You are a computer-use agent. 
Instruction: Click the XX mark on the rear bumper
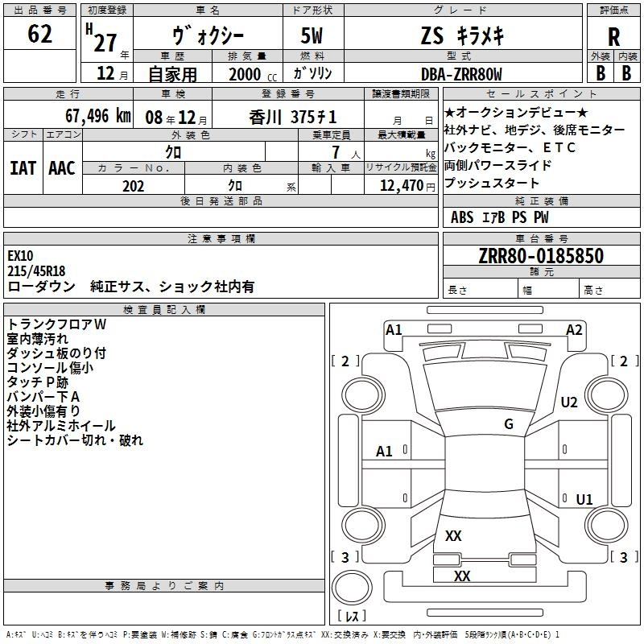click(x=462, y=576)
